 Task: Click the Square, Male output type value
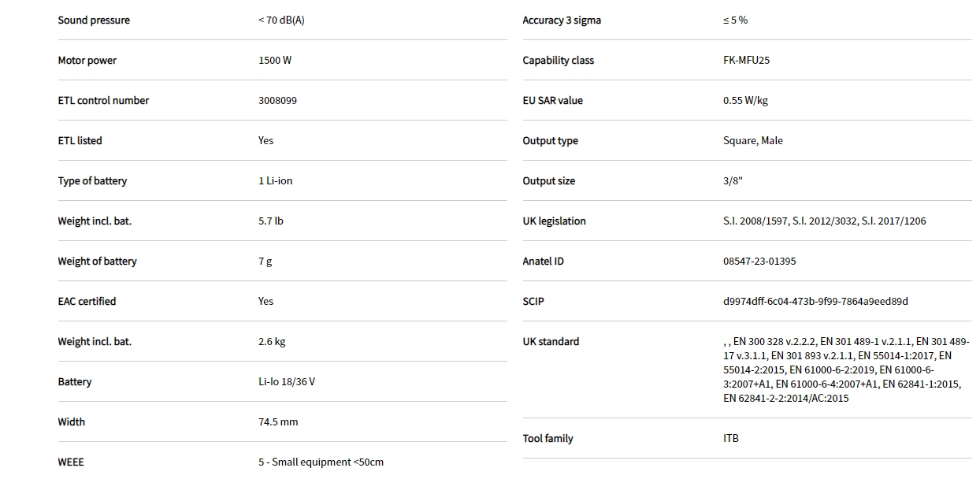(x=752, y=141)
